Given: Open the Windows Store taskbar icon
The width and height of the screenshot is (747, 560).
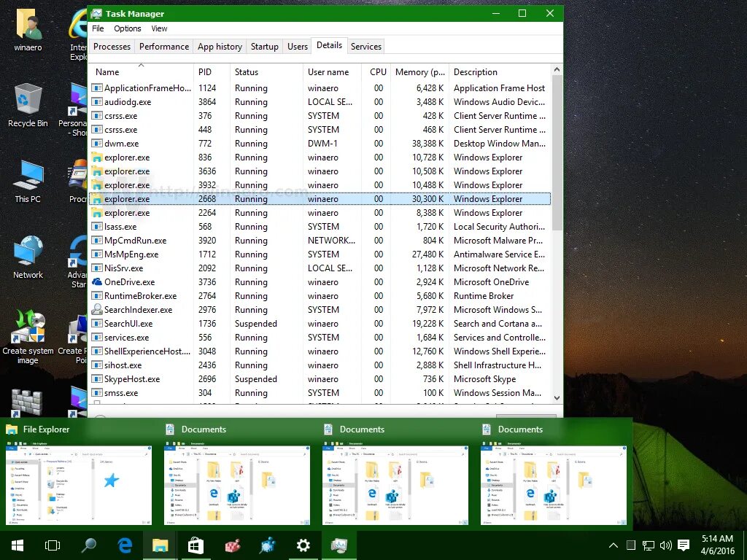Looking at the screenshot, I should click(196, 545).
